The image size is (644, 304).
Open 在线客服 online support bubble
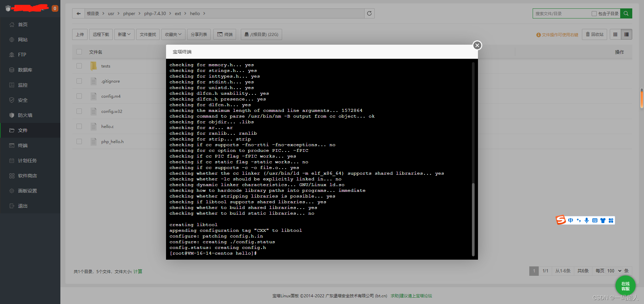625,286
